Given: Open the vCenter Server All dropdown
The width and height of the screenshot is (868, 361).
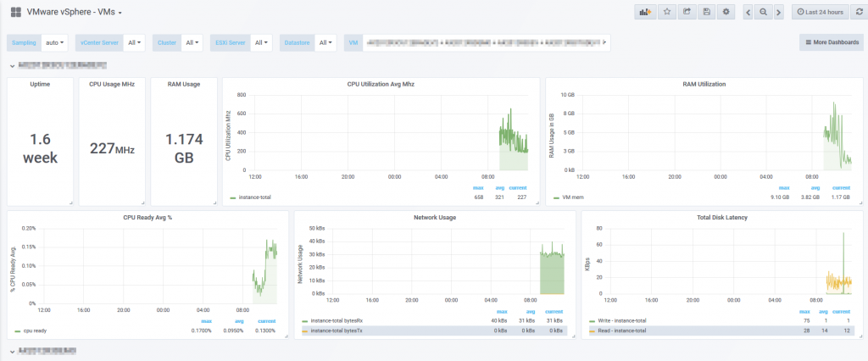Looking at the screenshot, I should [x=133, y=42].
